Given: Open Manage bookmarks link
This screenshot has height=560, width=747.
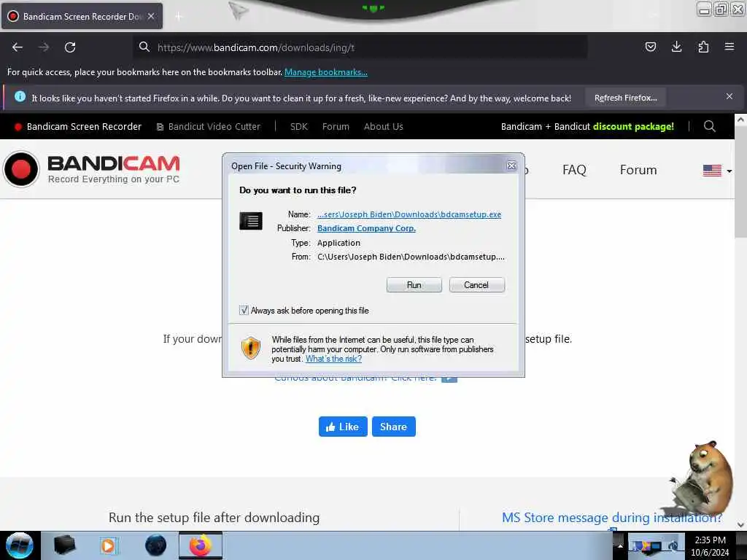Looking at the screenshot, I should pos(326,72).
